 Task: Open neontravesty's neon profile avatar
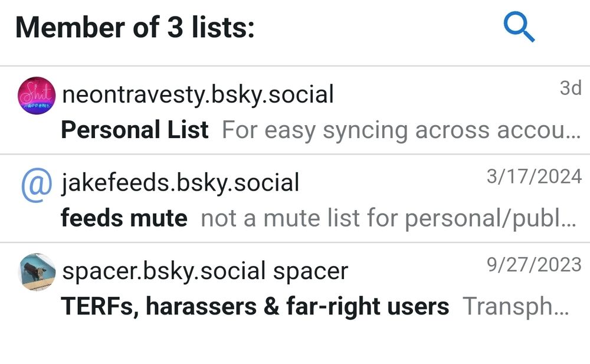(x=37, y=95)
